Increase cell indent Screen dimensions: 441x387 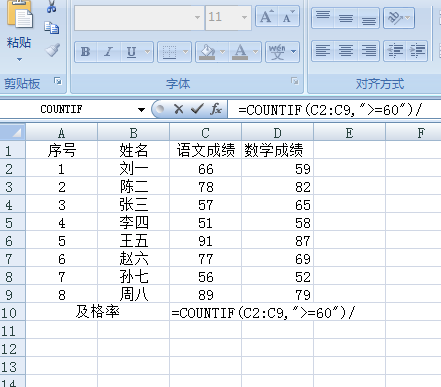tap(417, 51)
